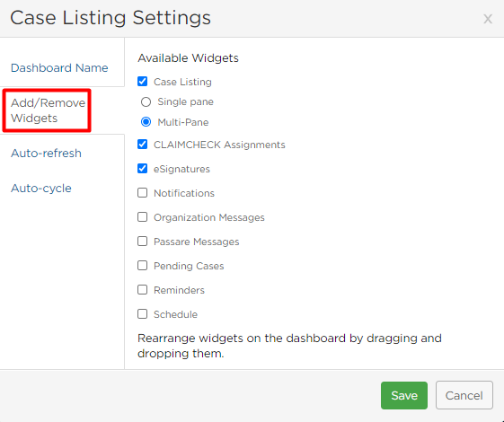Choose the Multi-Pane radio option
Image resolution: width=504 pixels, height=422 pixels.
(x=146, y=122)
